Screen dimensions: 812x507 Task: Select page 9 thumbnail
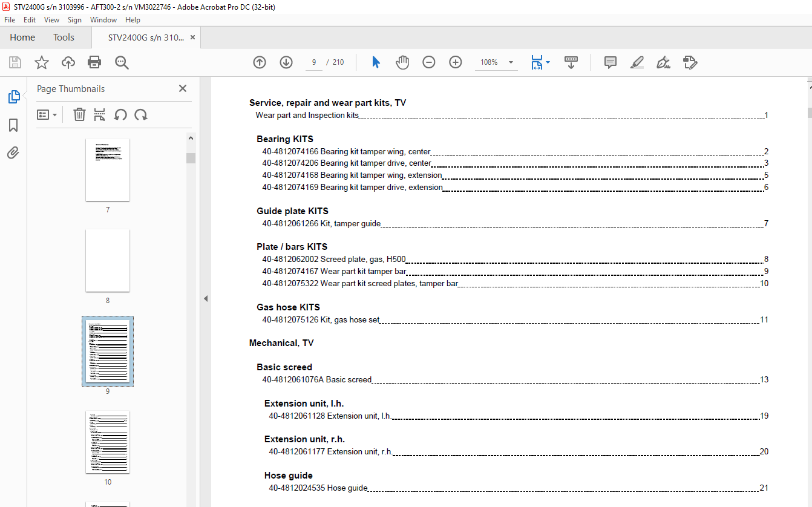(108, 351)
